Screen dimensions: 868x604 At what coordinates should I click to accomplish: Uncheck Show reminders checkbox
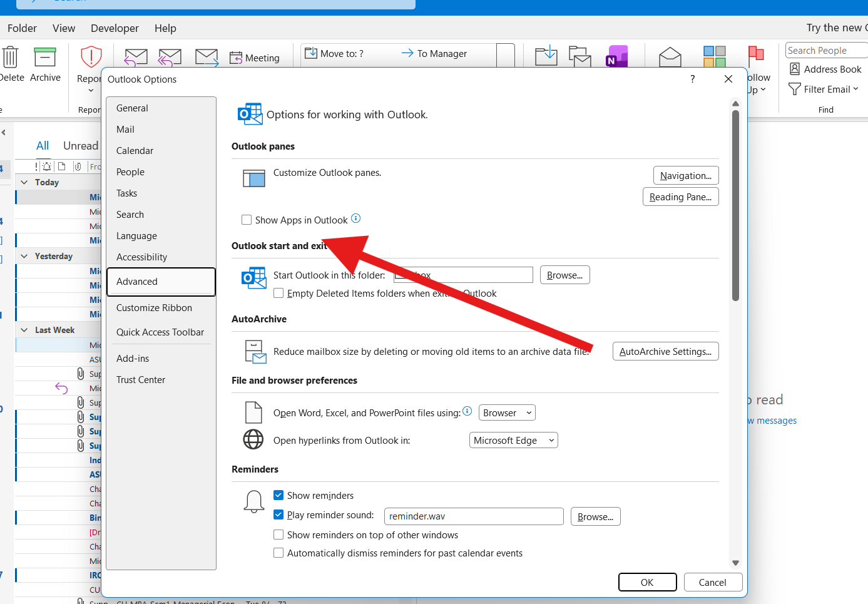coord(278,495)
